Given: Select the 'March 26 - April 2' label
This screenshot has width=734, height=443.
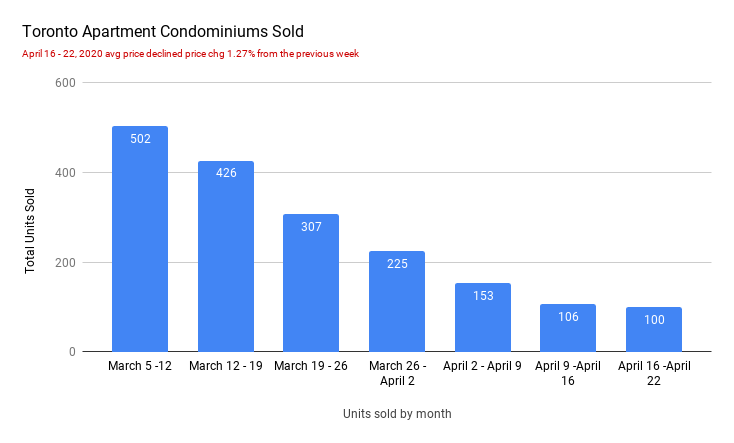Looking at the screenshot, I should pyautogui.click(x=397, y=373).
